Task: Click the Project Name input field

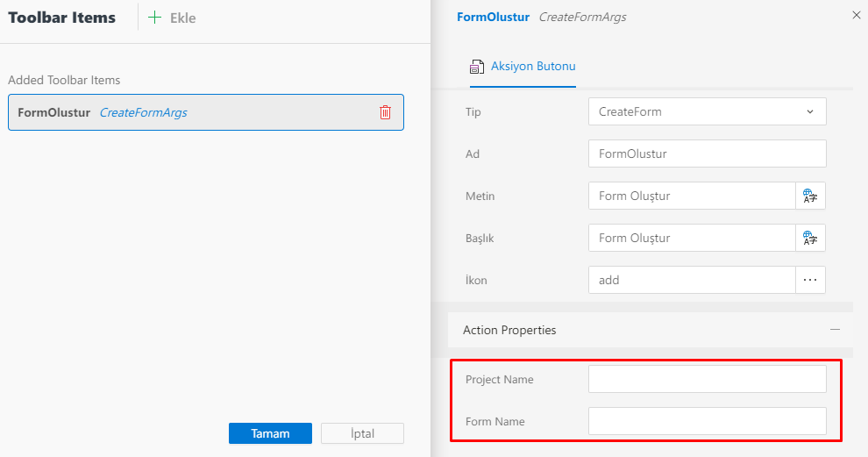Action: 707,379
